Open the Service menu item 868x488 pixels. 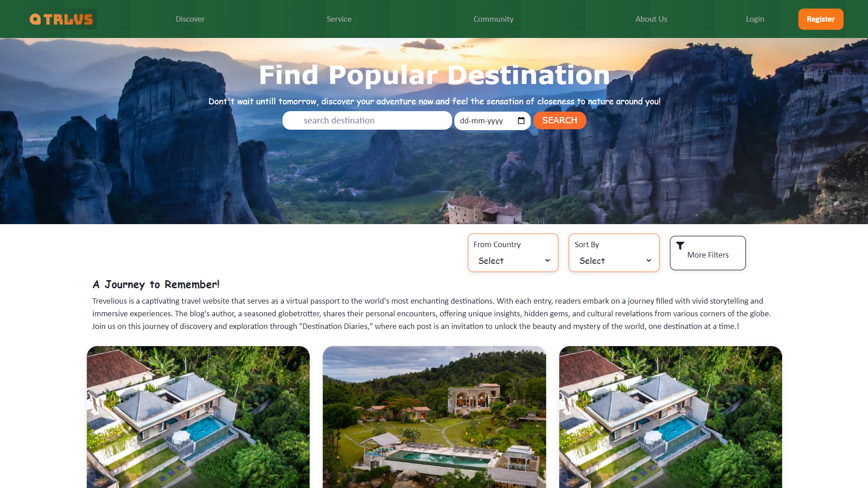(x=339, y=19)
